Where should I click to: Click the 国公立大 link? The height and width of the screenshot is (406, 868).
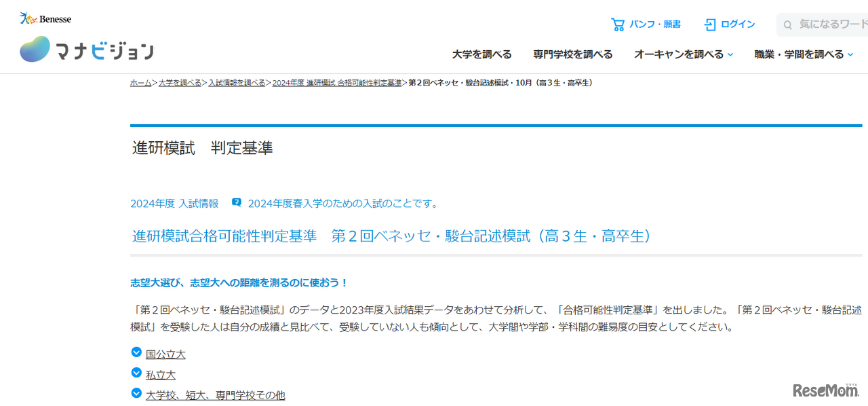point(165,353)
